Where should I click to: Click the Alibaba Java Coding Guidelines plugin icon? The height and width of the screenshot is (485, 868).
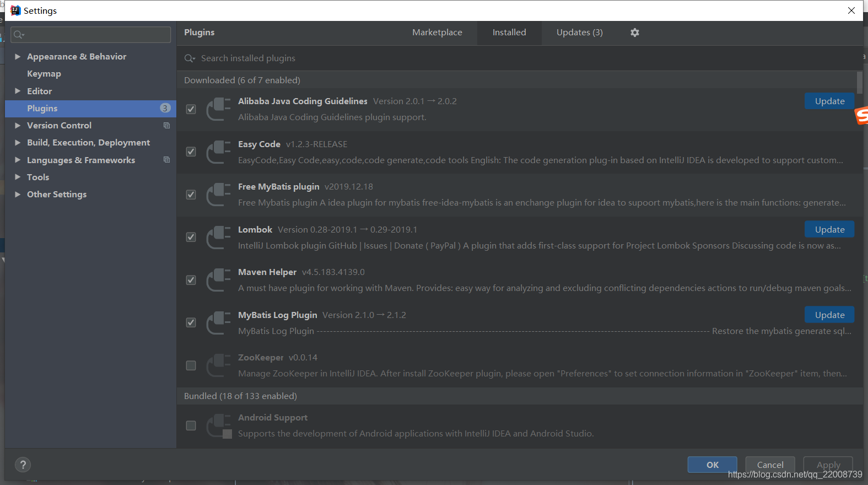(219, 109)
